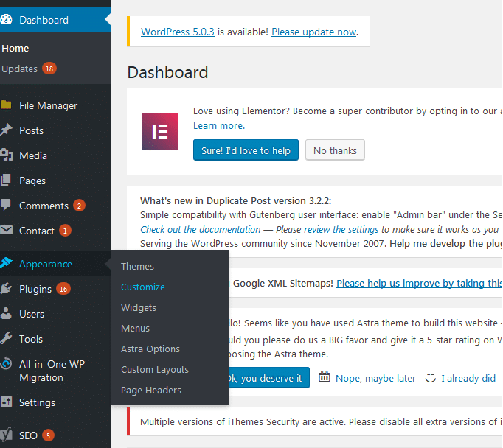The image size is (503, 448).
Task: Click the Elementor logo thumbnail
Action: pos(160,131)
